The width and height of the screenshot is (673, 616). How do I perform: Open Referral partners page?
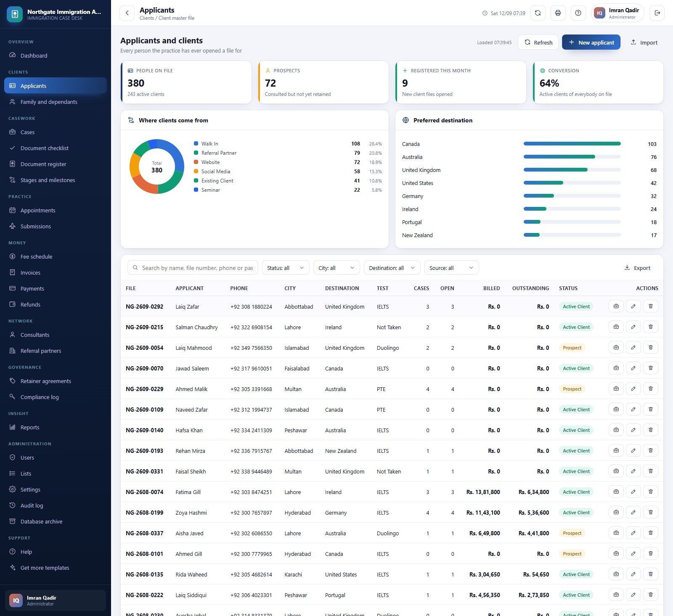(56, 351)
